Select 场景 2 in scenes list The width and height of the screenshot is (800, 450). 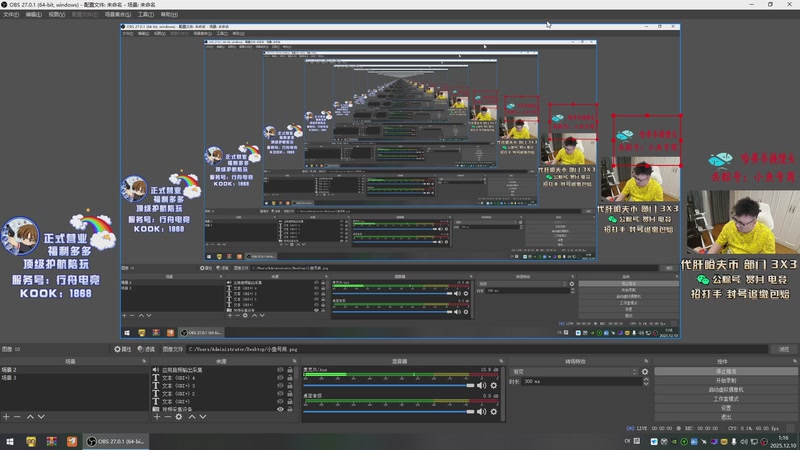click(x=74, y=369)
